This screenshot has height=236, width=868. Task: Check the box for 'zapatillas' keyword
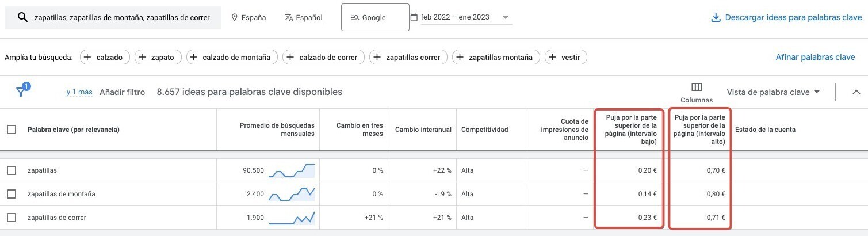pyautogui.click(x=12, y=170)
